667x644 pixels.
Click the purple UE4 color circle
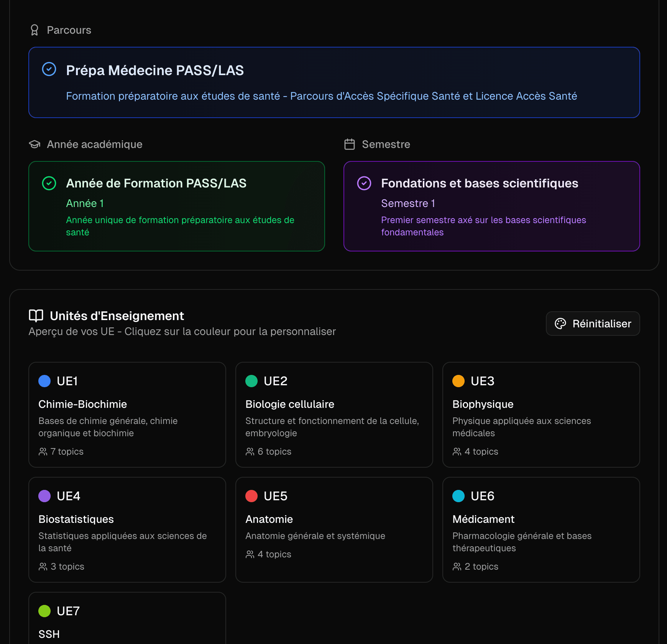coord(44,496)
